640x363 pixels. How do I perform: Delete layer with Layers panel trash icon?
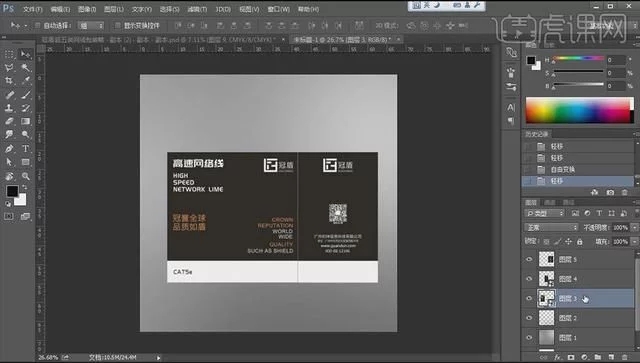[x=624, y=357]
